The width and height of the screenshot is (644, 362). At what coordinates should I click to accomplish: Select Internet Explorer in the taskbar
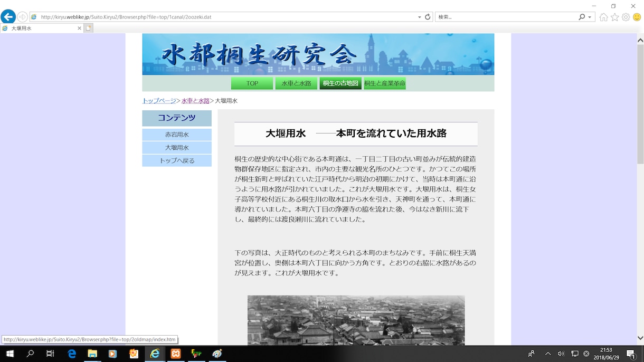click(155, 354)
